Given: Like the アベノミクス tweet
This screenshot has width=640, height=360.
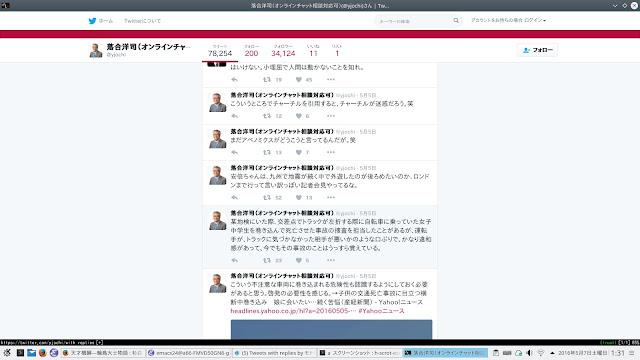Looking at the screenshot, I should click(x=299, y=152).
